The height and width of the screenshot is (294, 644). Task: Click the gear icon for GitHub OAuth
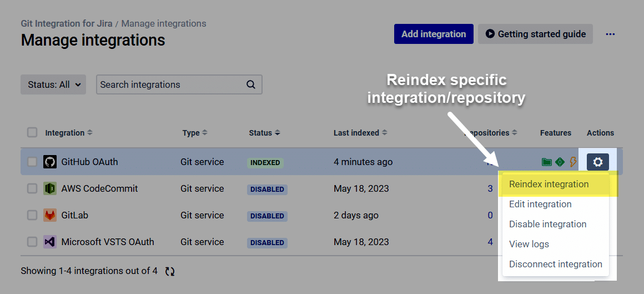(597, 162)
